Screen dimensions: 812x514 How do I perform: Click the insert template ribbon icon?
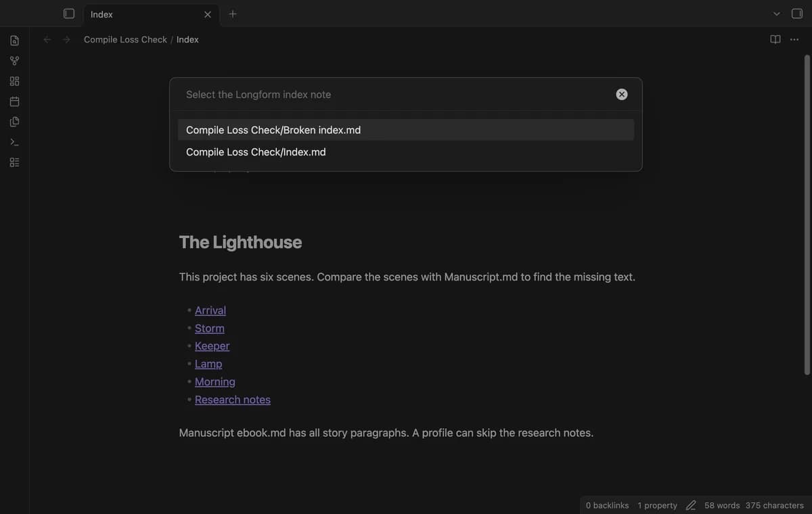pyautogui.click(x=14, y=122)
